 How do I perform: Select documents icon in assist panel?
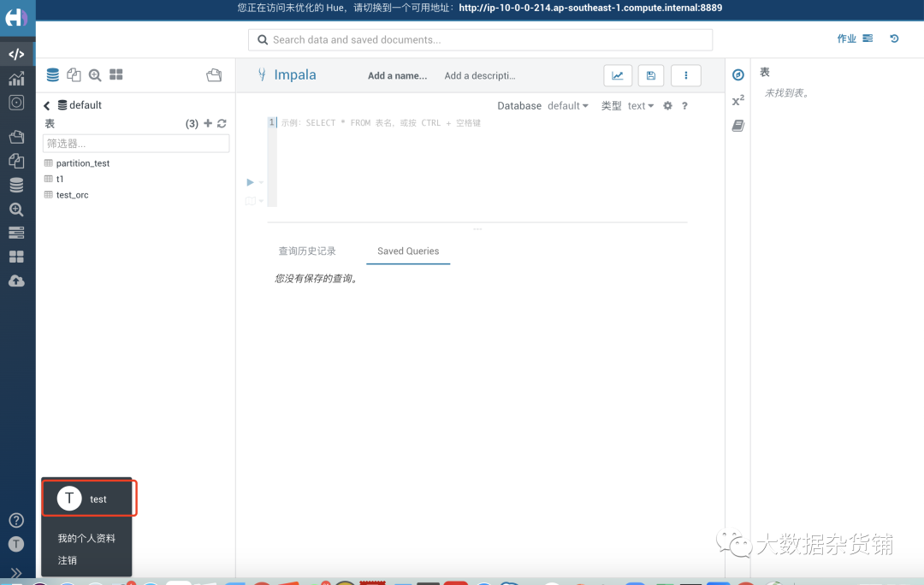pos(74,74)
